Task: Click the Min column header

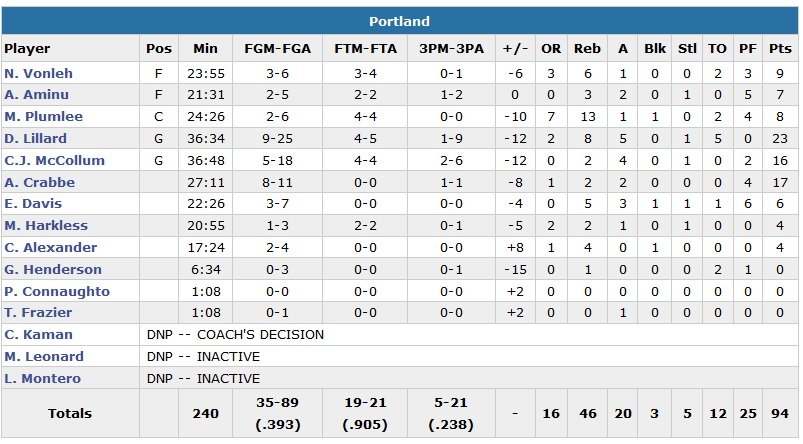Action: tap(205, 48)
